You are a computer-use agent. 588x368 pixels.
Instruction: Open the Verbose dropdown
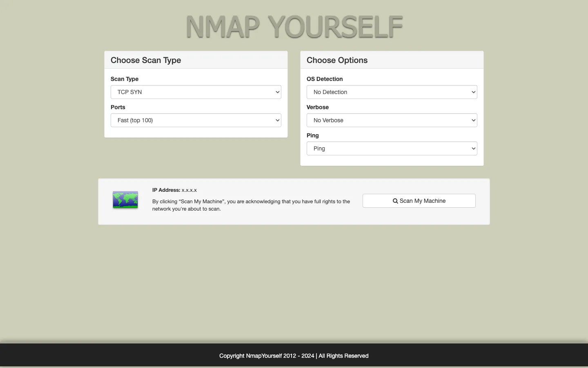(392, 120)
